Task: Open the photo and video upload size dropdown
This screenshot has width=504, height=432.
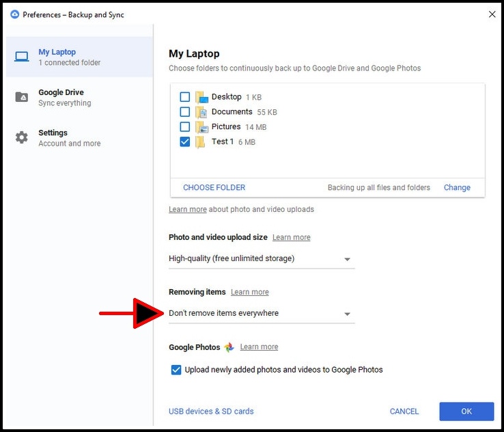Action: pos(262,259)
